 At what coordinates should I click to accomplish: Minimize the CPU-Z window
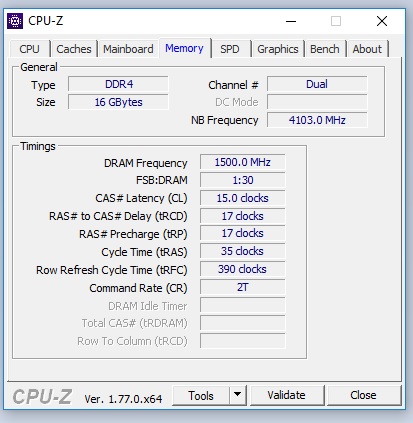click(291, 21)
